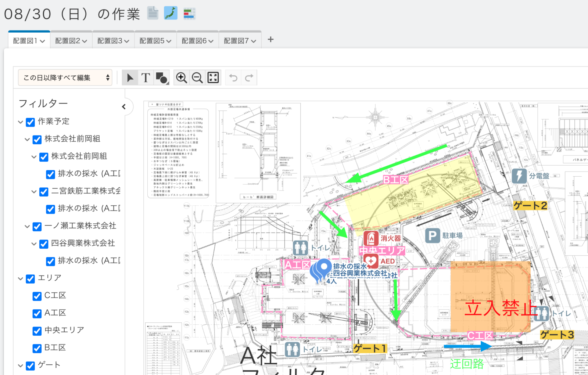Collapse the エリア filter group
Viewport: 588px width, 375px height.
coord(21,279)
